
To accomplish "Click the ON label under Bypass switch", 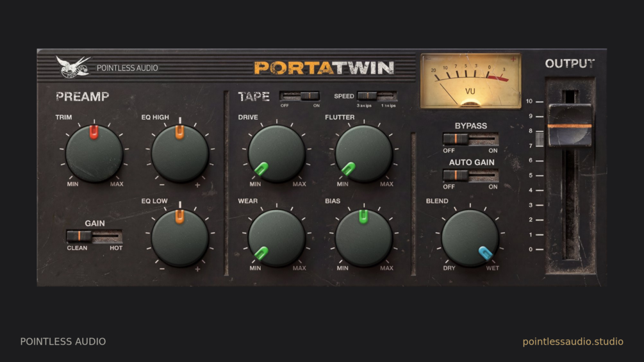I will (x=493, y=151).
